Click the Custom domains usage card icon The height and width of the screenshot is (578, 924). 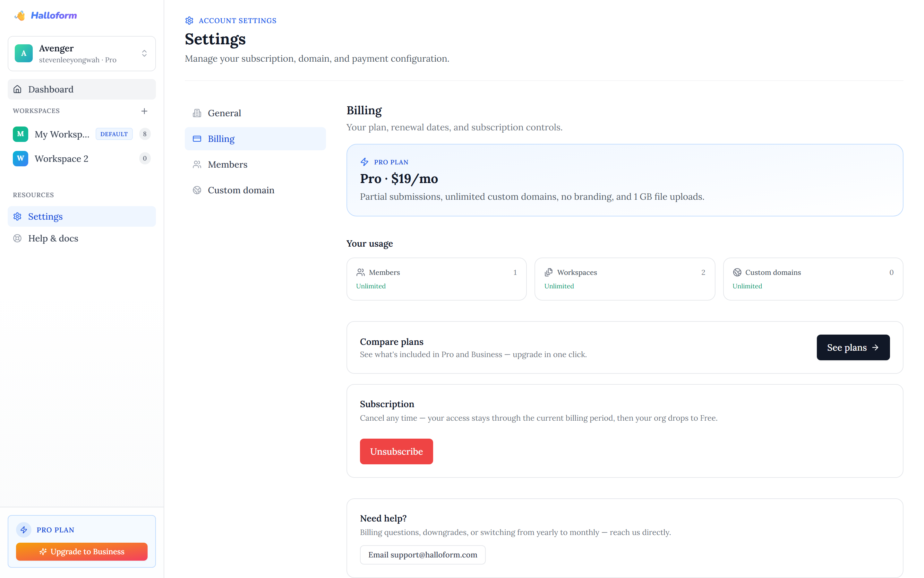pos(737,272)
